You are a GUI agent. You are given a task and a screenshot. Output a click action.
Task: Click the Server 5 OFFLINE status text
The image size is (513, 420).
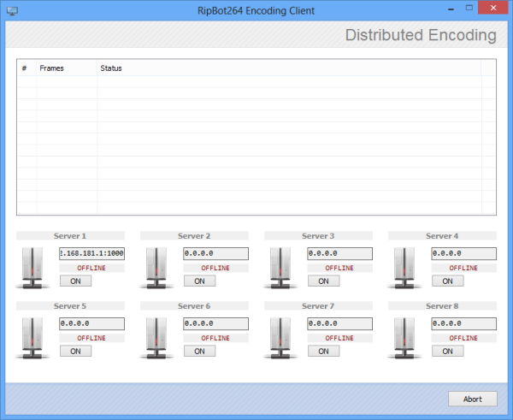point(91,338)
